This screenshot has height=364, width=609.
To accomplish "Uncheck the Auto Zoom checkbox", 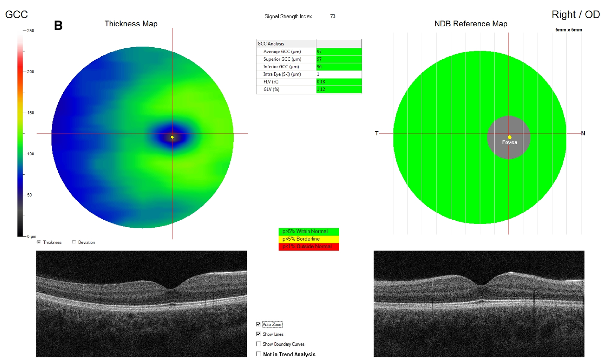I will [x=258, y=324].
